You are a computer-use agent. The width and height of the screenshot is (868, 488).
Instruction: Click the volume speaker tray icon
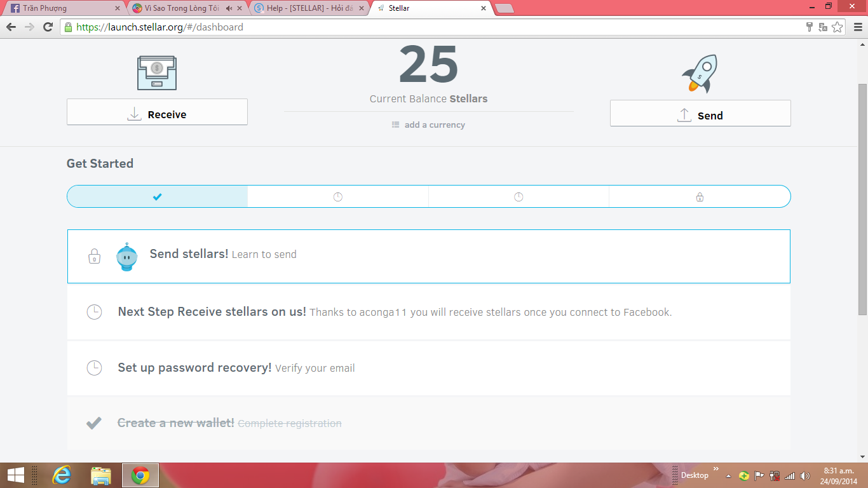[805, 476]
